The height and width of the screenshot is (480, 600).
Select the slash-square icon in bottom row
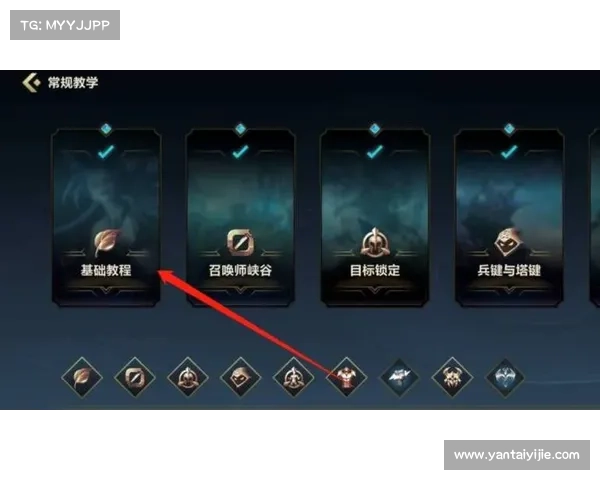[135, 377]
